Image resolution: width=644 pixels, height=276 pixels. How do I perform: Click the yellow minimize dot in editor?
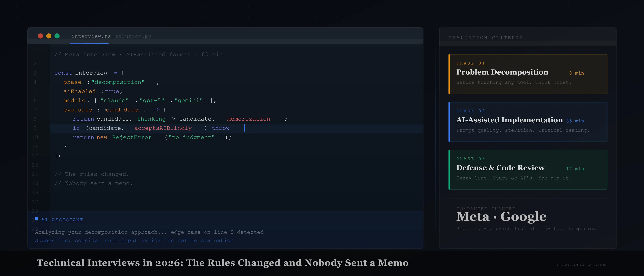tap(49, 36)
